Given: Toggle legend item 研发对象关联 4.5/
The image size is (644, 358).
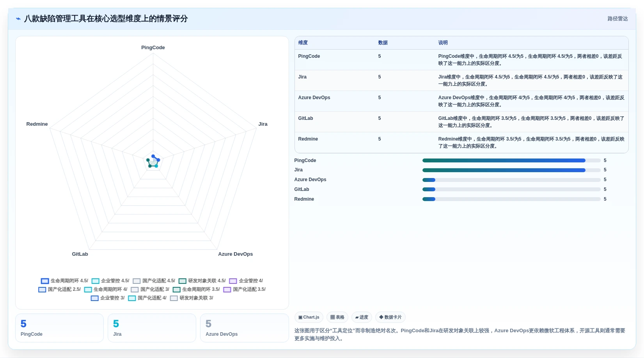Looking at the screenshot, I should [202, 281].
